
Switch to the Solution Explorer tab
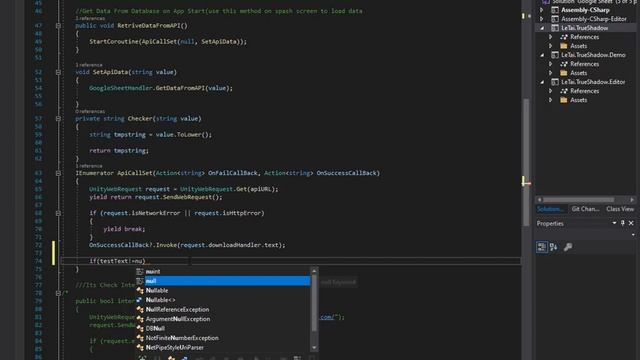pyautogui.click(x=551, y=209)
